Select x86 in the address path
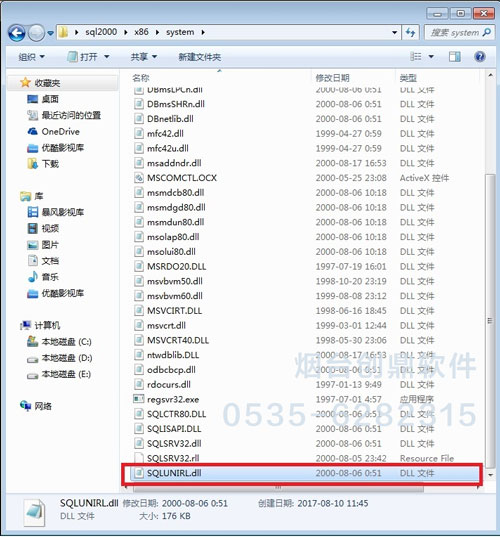This screenshot has width=500, height=537. [141, 32]
